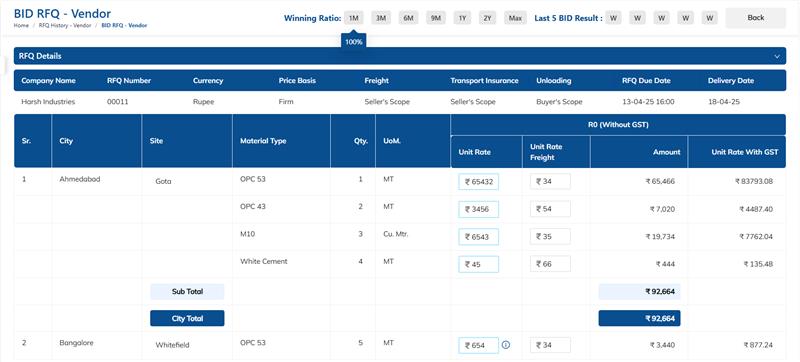Click Sub Total amount ₹ 92,664
The width and height of the screenshot is (800, 362).
click(639, 292)
